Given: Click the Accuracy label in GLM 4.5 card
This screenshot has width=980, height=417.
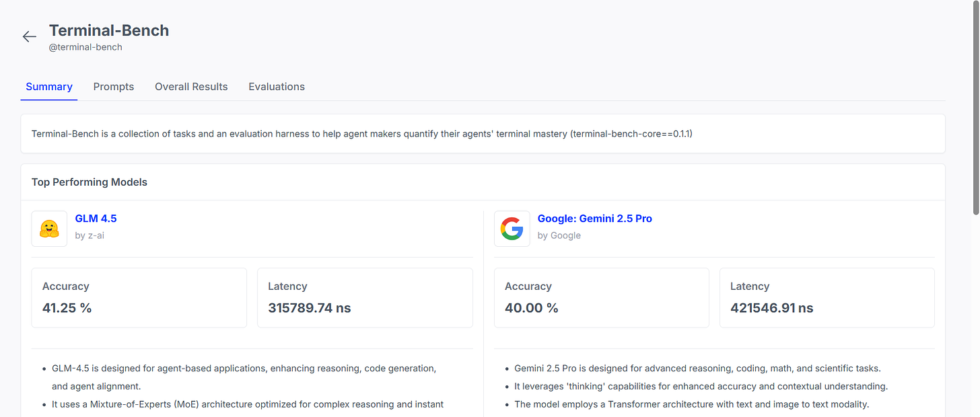Looking at the screenshot, I should pyautogui.click(x=66, y=287).
